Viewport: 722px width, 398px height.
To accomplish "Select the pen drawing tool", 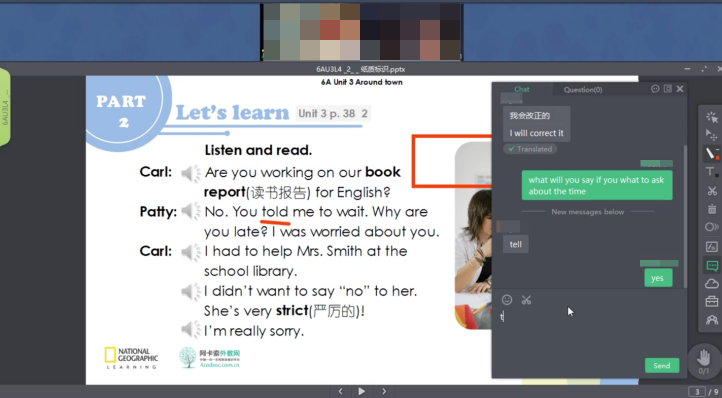I will coord(711,153).
